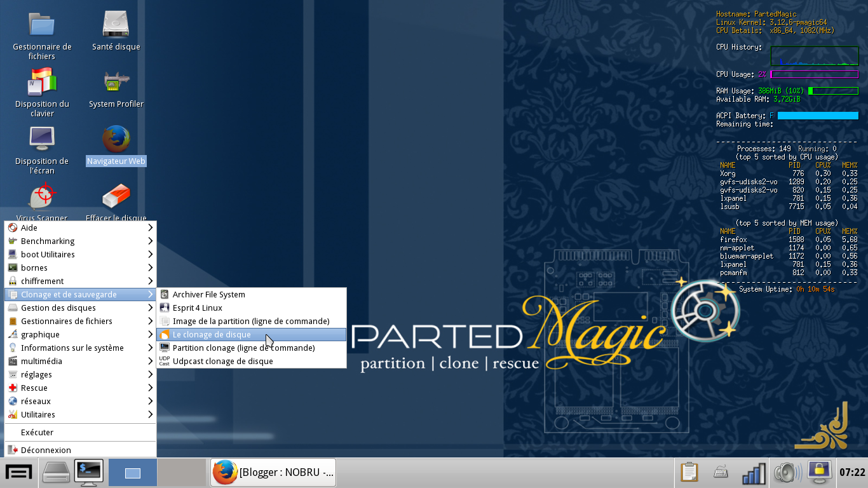Launch Image de la partition (ligne de commande)
This screenshot has width=868, height=488.
pyautogui.click(x=252, y=321)
